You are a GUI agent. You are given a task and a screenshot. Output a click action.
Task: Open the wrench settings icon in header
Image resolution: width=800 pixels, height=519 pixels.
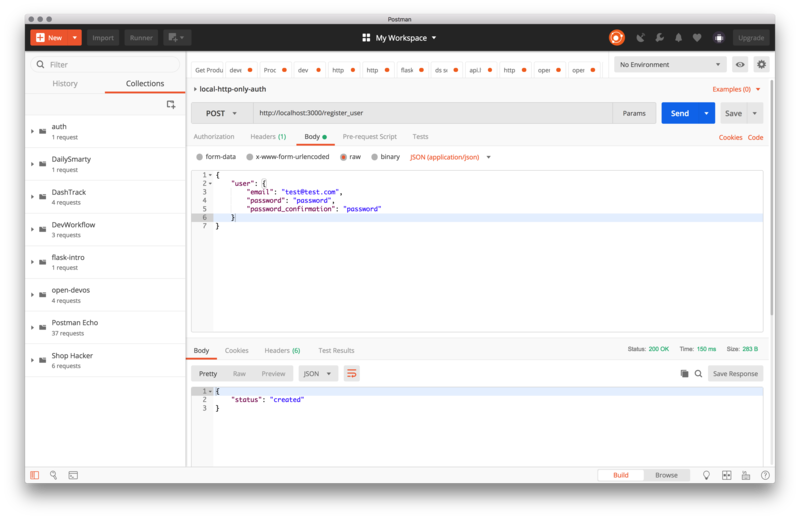tap(659, 38)
